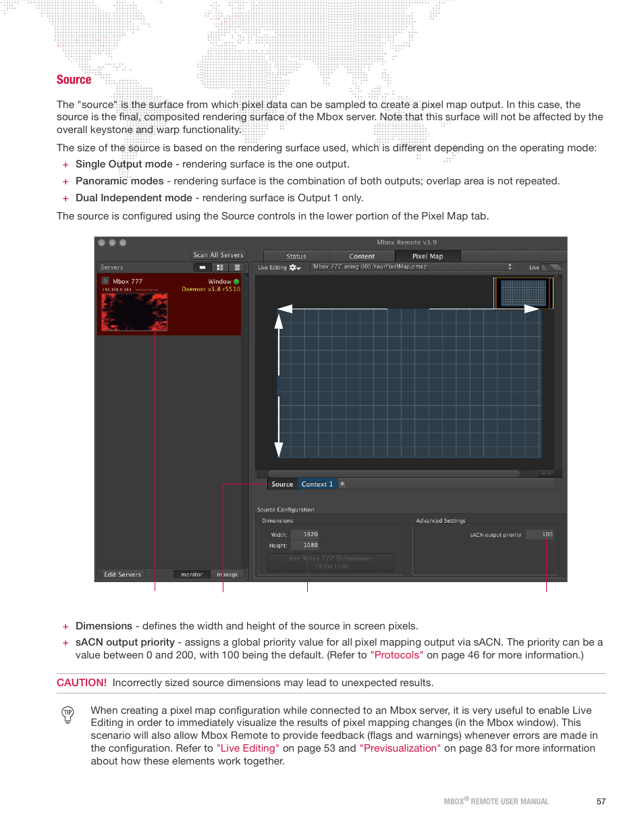Switch server list to list view

pyautogui.click(x=236, y=267)
